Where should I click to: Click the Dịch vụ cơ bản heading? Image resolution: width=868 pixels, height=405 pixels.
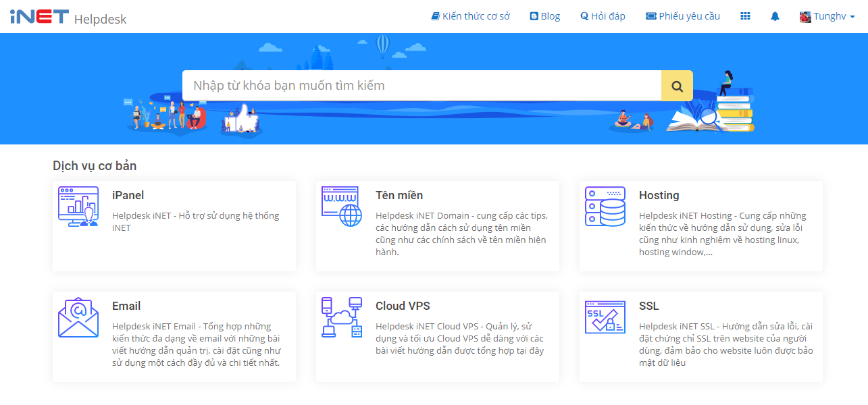click(95, 166)
